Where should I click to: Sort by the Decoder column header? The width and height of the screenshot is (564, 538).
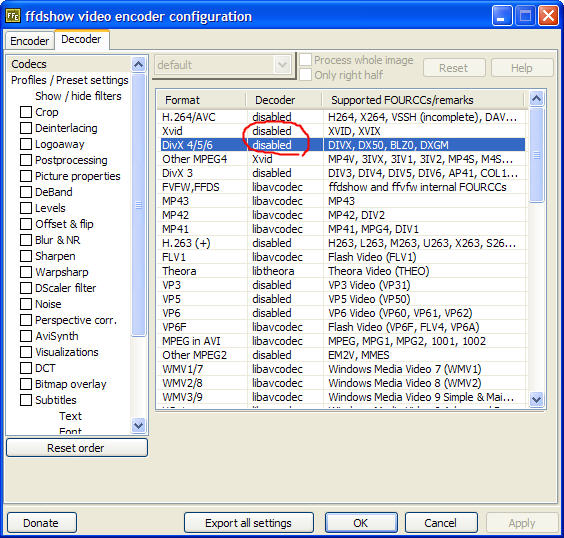pos(284,100)
